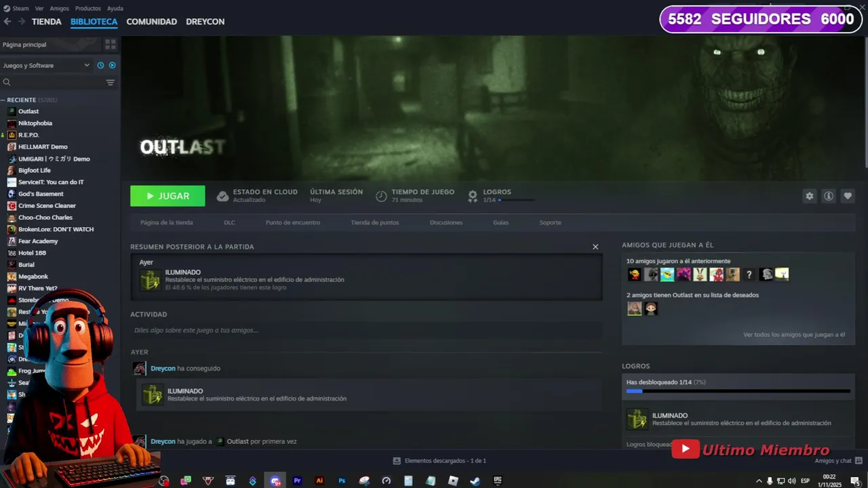This screenshot has width=868, height=488.
Task: Click the activity comment input field
Action: [367, 330]
